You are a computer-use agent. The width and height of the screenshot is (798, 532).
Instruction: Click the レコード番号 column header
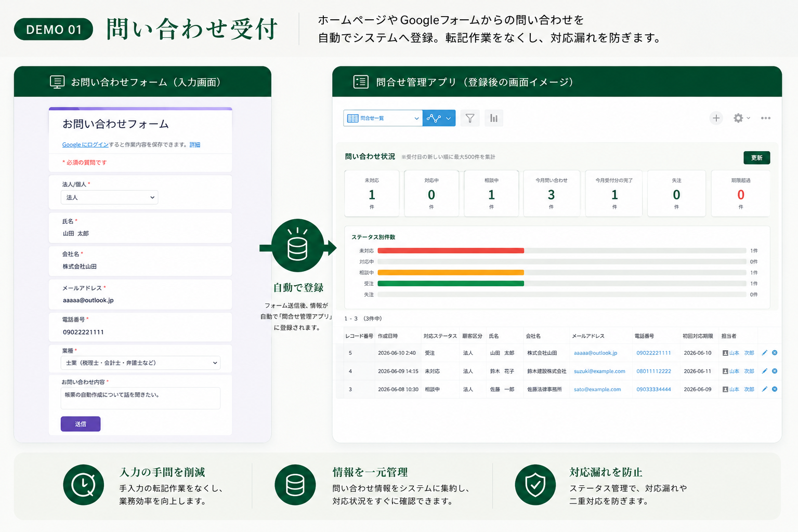(359, 336)
